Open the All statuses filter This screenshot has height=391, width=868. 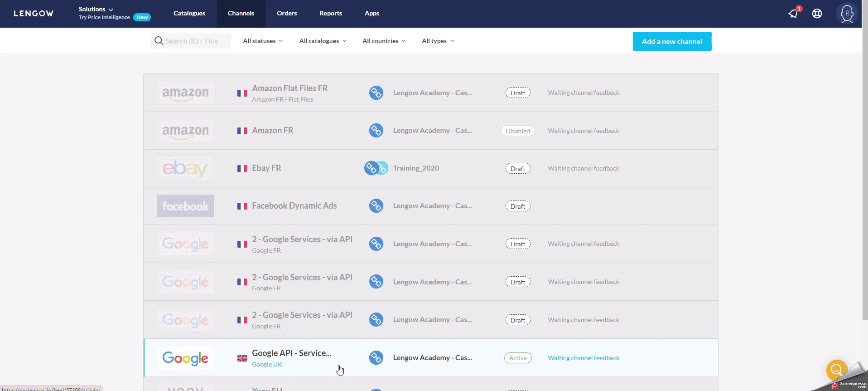(263, 41)
